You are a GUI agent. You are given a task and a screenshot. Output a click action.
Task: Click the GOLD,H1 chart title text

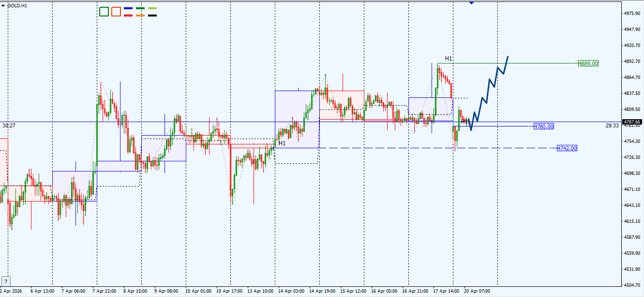(x=17, y=5)
